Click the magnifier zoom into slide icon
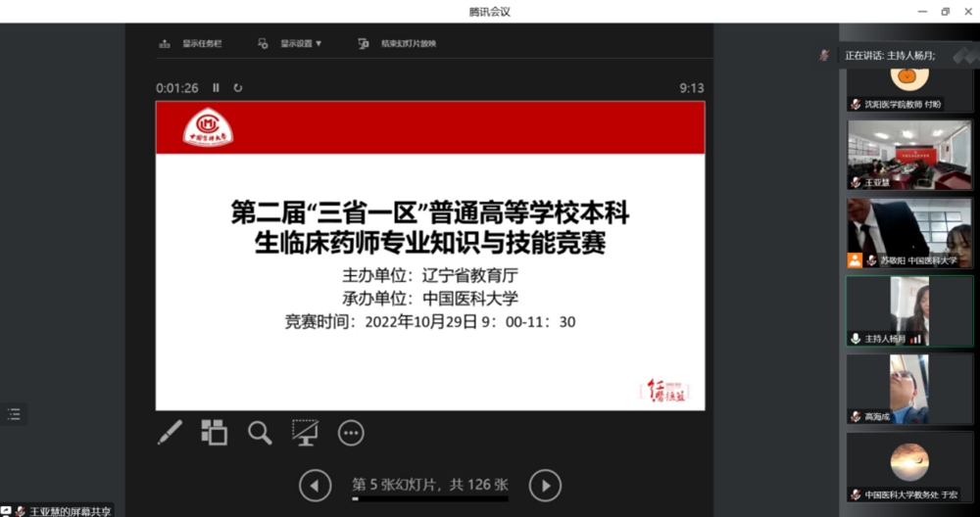Screen dimensions: 980x517 click(260, 433)
